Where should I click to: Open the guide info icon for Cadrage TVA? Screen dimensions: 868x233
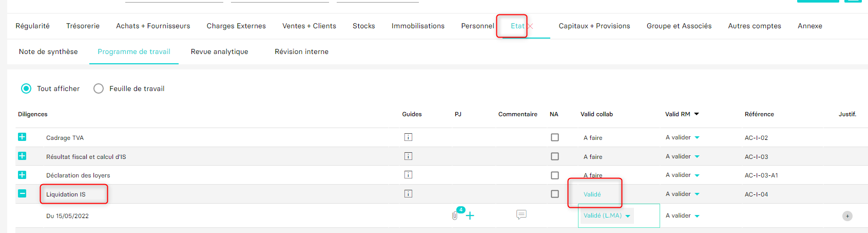tap(408, 137)
